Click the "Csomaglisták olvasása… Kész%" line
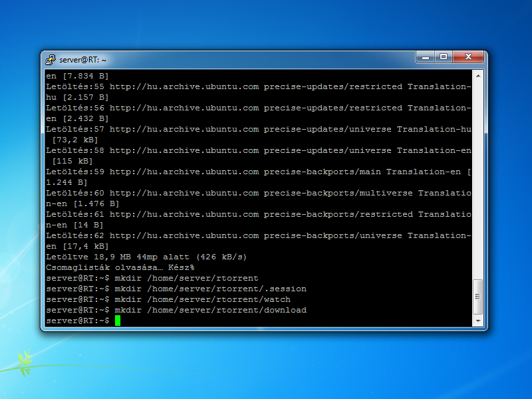This screenshot has height=399, width=532. (x=120, y=267)
